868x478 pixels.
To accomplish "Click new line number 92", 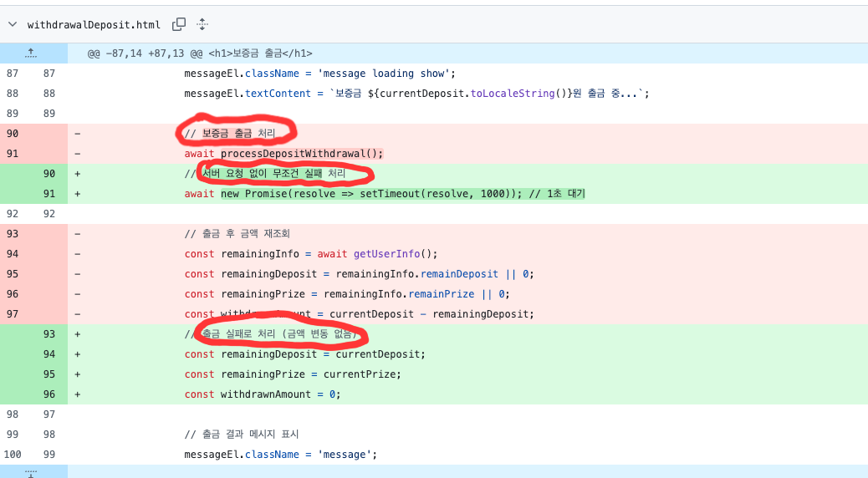I will 49,214.
